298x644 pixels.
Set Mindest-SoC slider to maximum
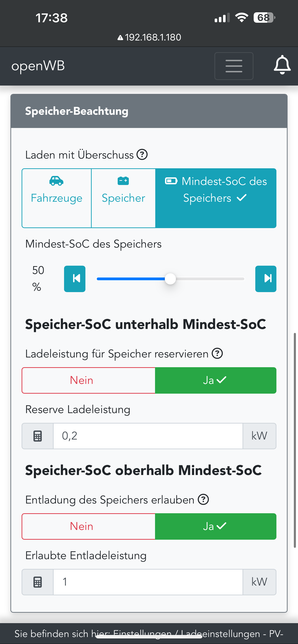[x=266, y=278]
